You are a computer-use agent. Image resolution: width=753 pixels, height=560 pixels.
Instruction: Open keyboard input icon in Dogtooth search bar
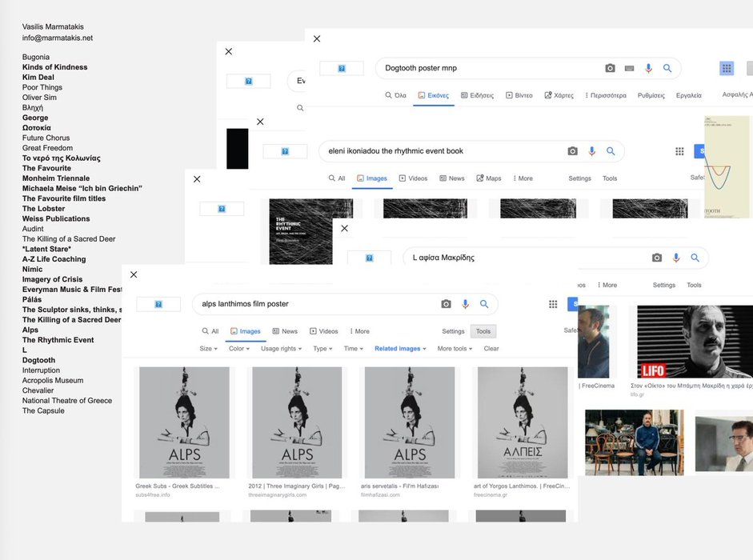(630, 69)
